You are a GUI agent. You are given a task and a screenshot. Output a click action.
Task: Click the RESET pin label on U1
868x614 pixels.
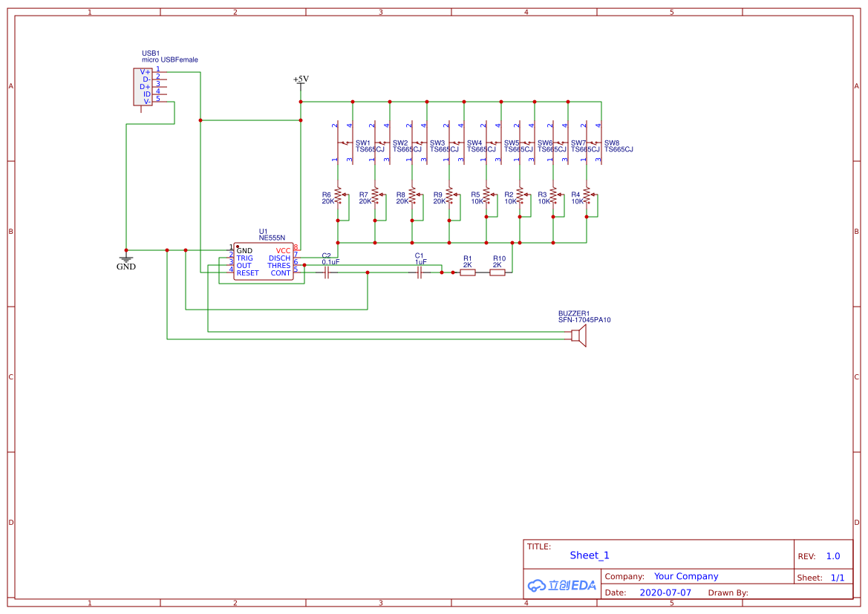pos(247,273)
